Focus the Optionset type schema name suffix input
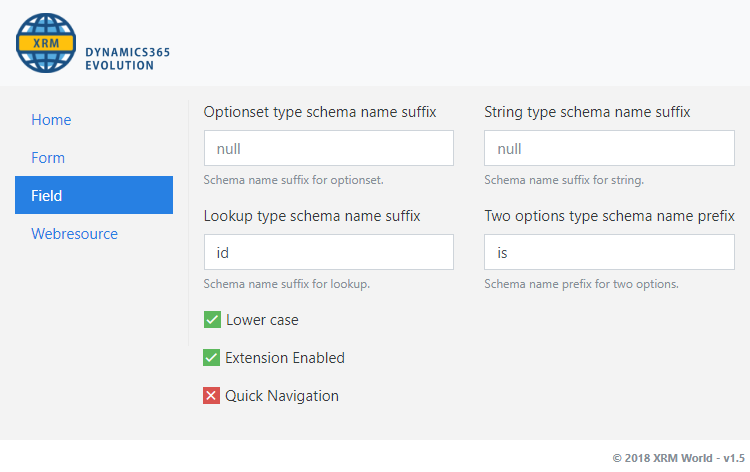 pos(329,148)
